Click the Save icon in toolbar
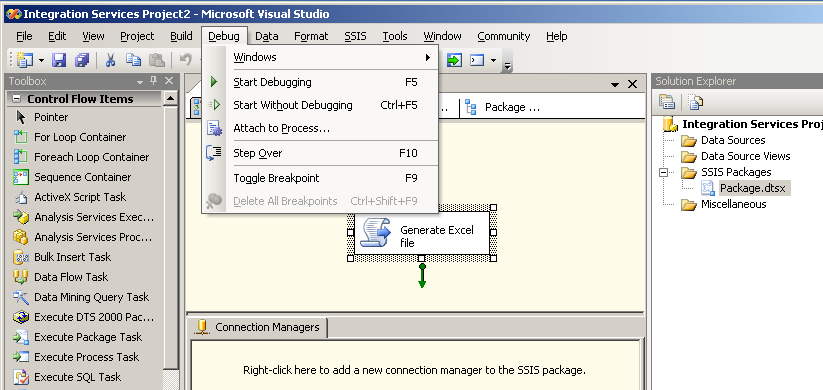 [x=59, y=60]
